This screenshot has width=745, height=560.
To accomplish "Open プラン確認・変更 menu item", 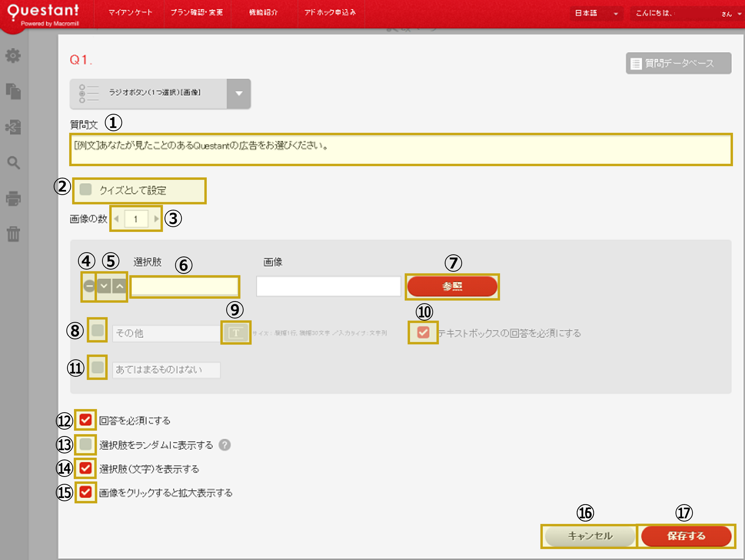I will (x=197, y=13).
